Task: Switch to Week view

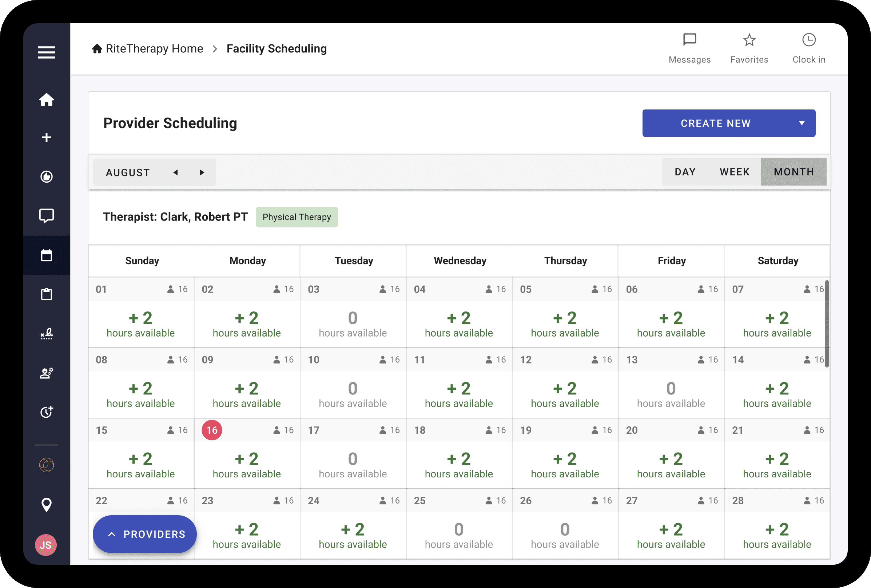Action: 735,172
